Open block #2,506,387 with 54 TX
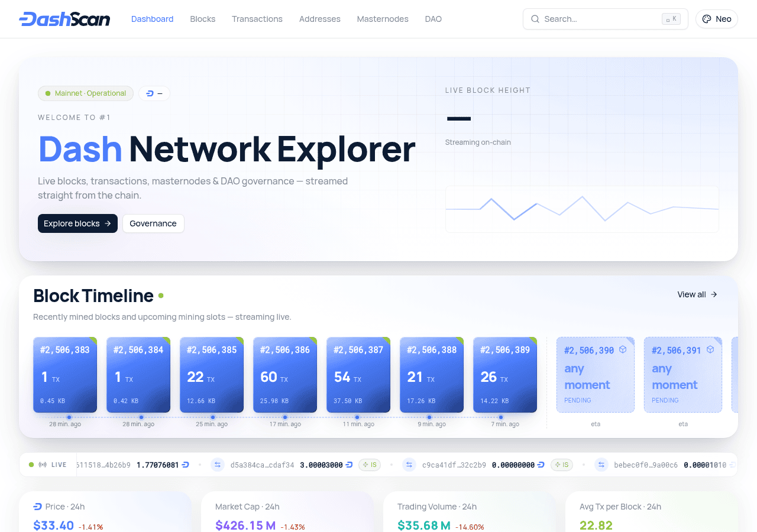The width and height of the screenshot is (757, 532). (x=358, y=375)
